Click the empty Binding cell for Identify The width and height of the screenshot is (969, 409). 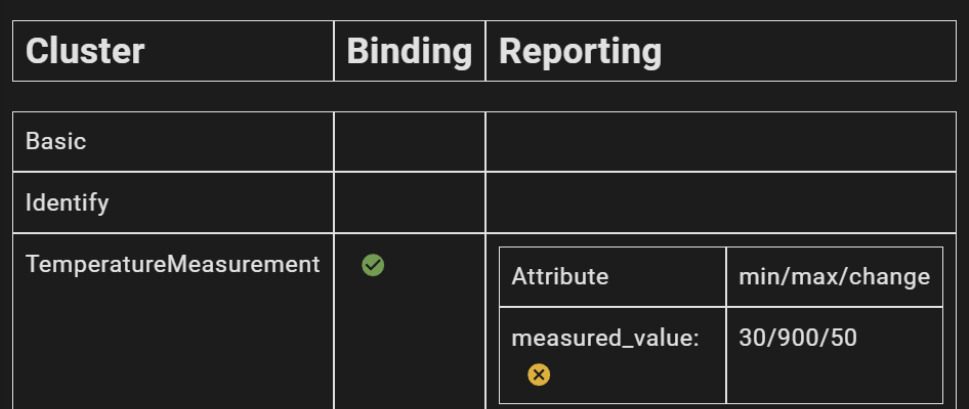[409, 203]
